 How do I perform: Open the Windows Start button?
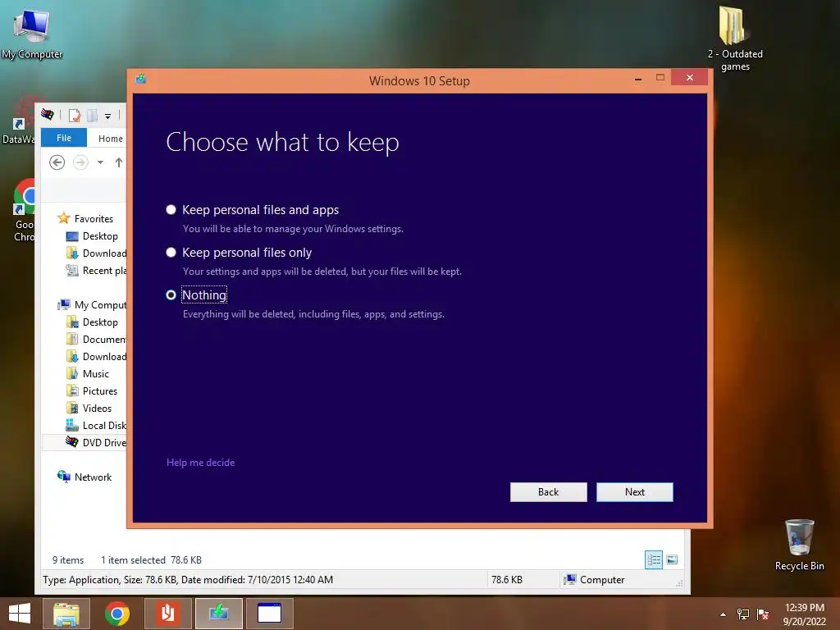click(x=20, y=614)
